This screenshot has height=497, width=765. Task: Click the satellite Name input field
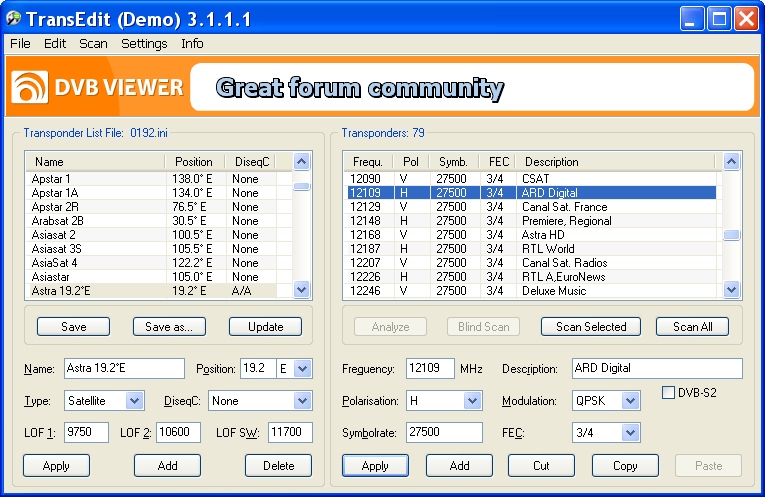tap(124, 368)
